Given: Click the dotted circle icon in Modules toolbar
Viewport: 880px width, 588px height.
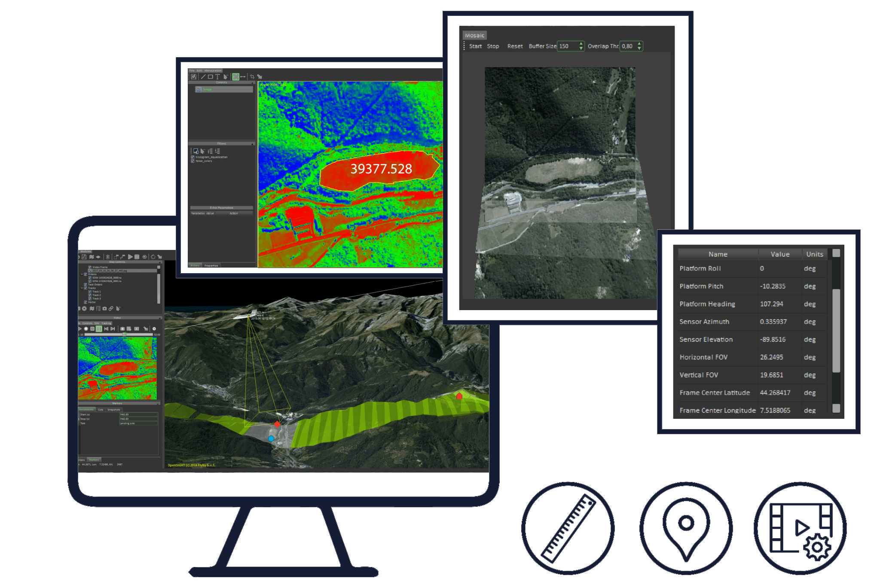Looking at the screenshot, I should point(153,257).
